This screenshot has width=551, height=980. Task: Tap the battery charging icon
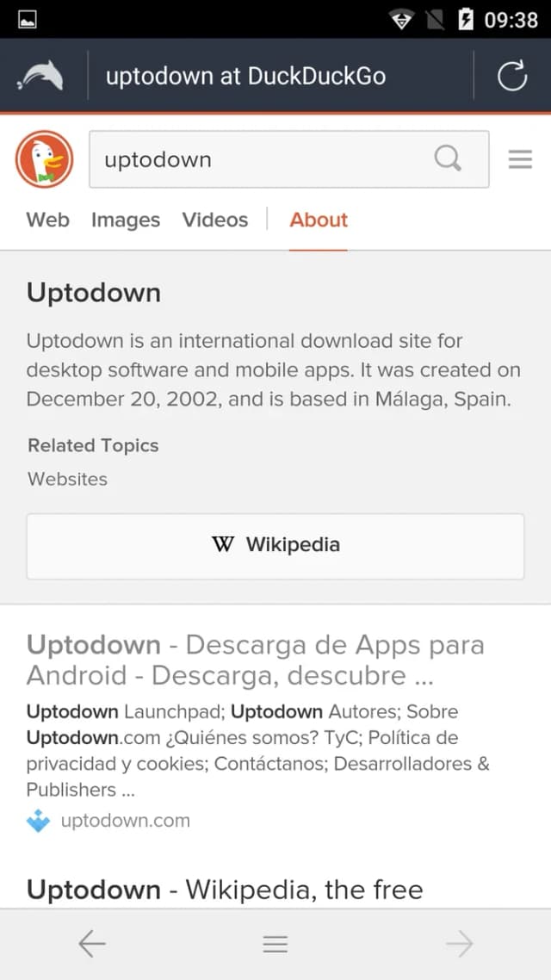tap(466, 19)
